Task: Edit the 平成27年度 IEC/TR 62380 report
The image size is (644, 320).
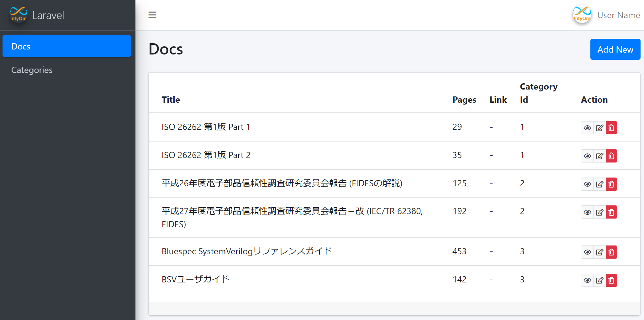Action: pos(599,212)
